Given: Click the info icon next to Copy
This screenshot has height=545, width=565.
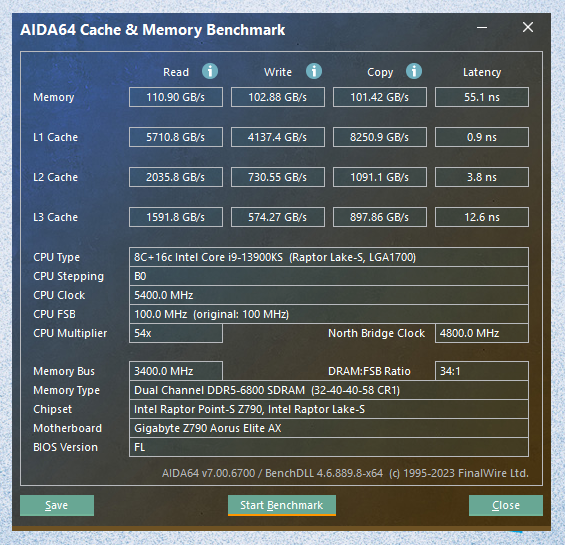Looking at the screenshot, I should click(414, 71).
